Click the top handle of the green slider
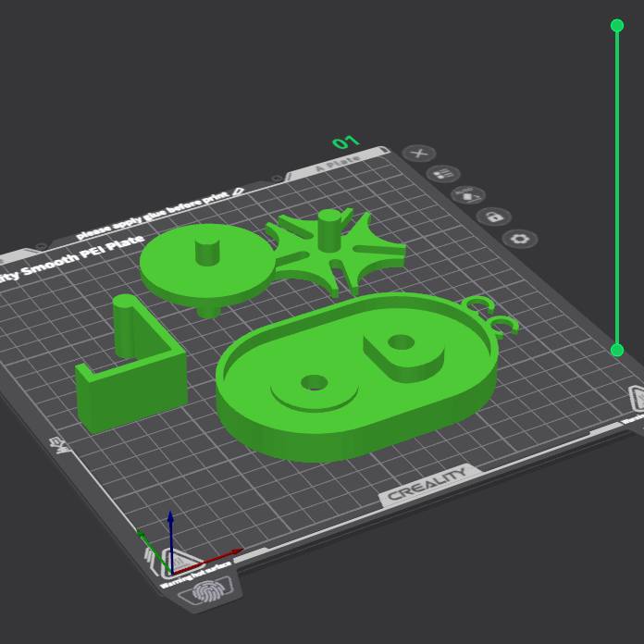 pyautogui.click(x=617, y=26)
